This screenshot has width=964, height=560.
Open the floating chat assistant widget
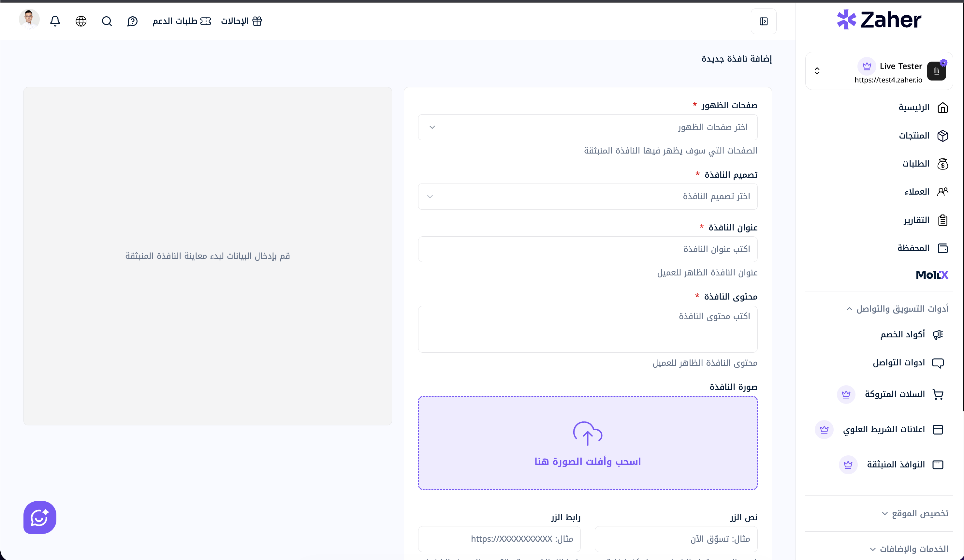pos(40,517)
